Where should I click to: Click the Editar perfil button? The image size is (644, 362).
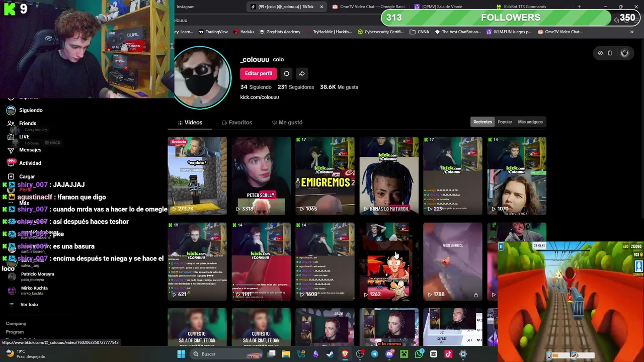coord(258,73)
